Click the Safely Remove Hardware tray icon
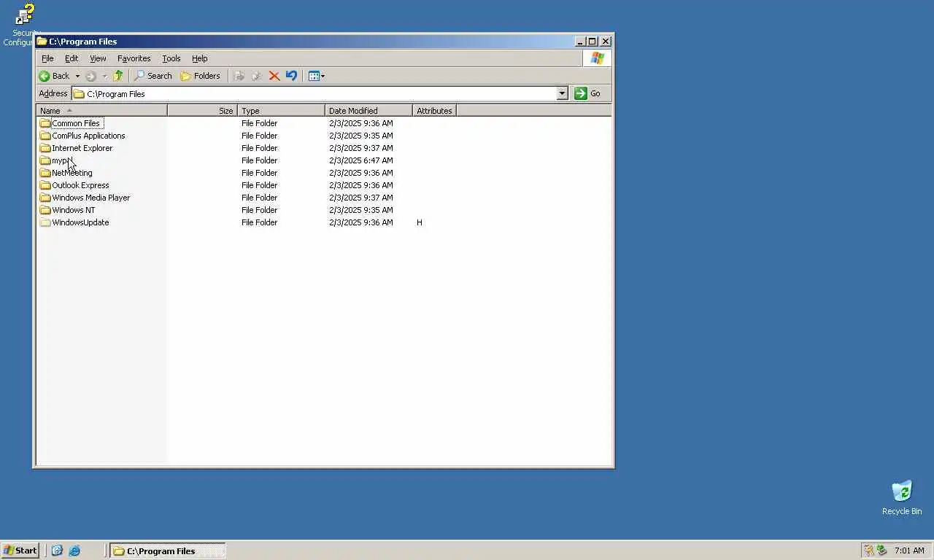The image size is (934, 560). 881,551
